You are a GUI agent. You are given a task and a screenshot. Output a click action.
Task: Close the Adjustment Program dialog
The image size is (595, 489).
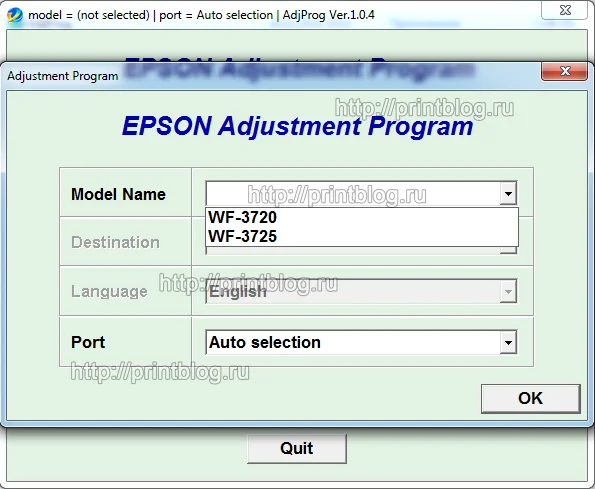[x=565, y=71]
